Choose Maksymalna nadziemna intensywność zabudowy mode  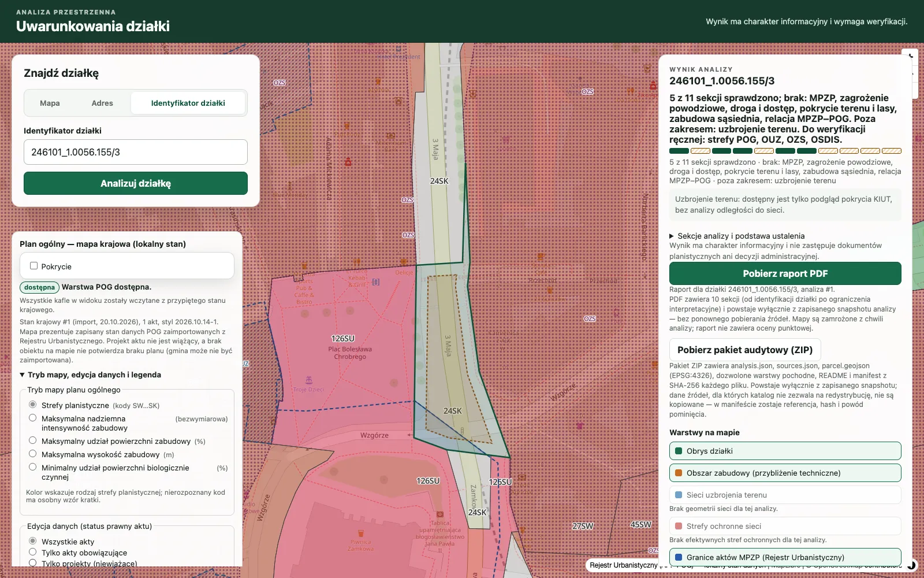coord(33,418)
